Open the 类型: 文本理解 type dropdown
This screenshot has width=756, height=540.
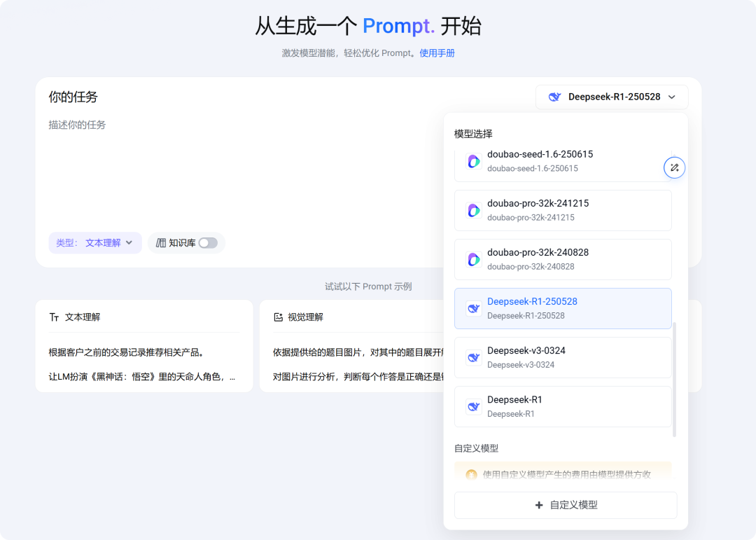tap(95, 243)
